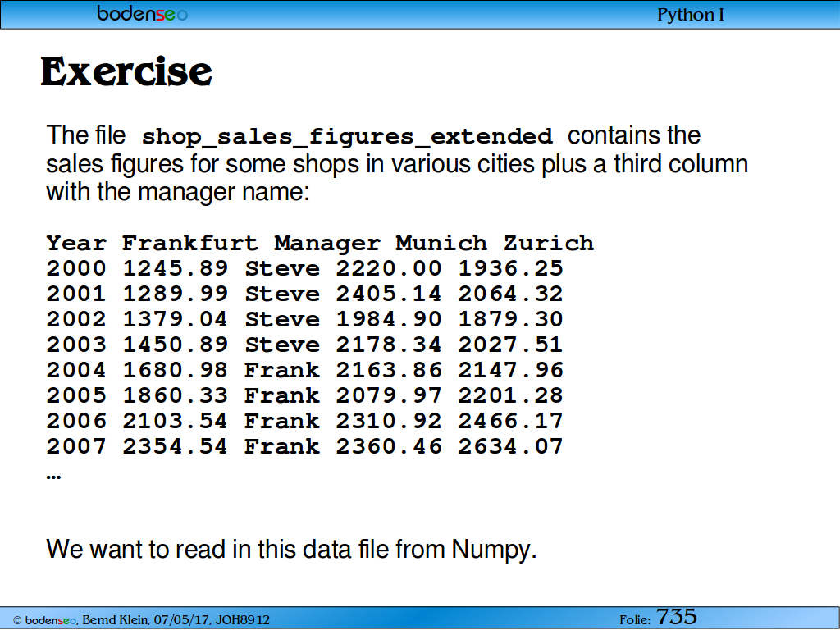Click the Frankfurt value 1860.33
Image resolution: width=840 pixels, height=630 pixels.
(176, 395)
